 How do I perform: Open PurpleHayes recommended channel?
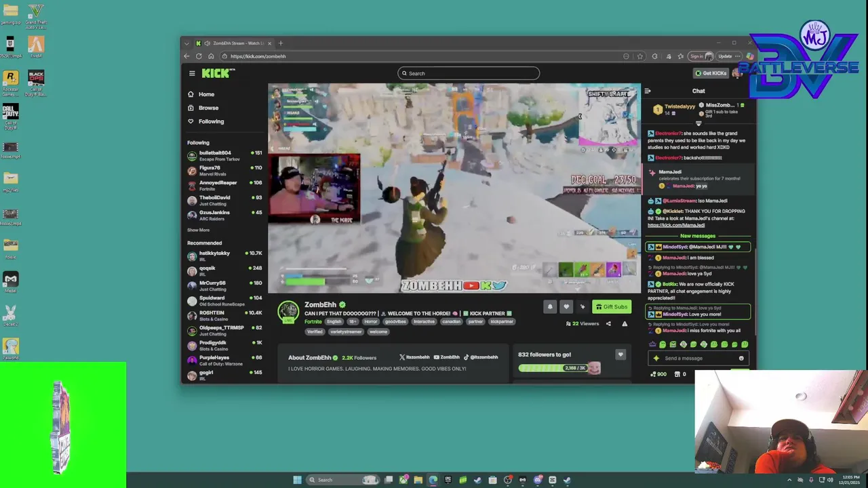point(224,361)
